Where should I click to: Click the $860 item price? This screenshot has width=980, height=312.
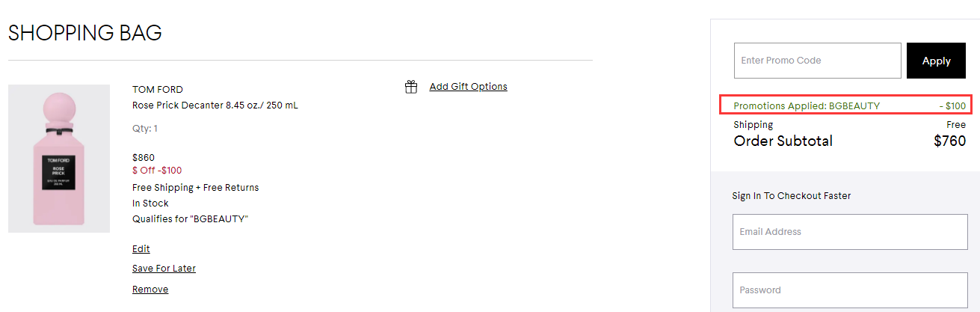coord(144,158)
